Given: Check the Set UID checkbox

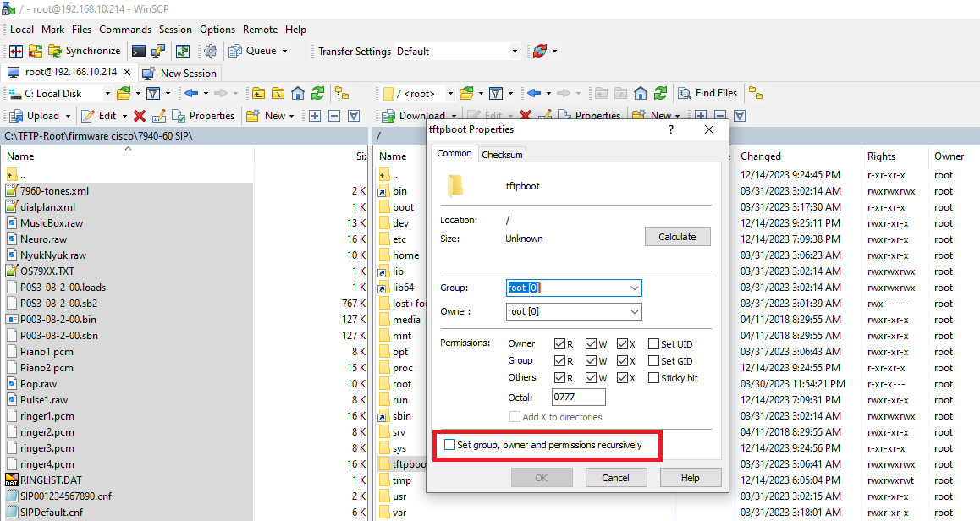Looking at the screenshot, I should click(653, 344).
